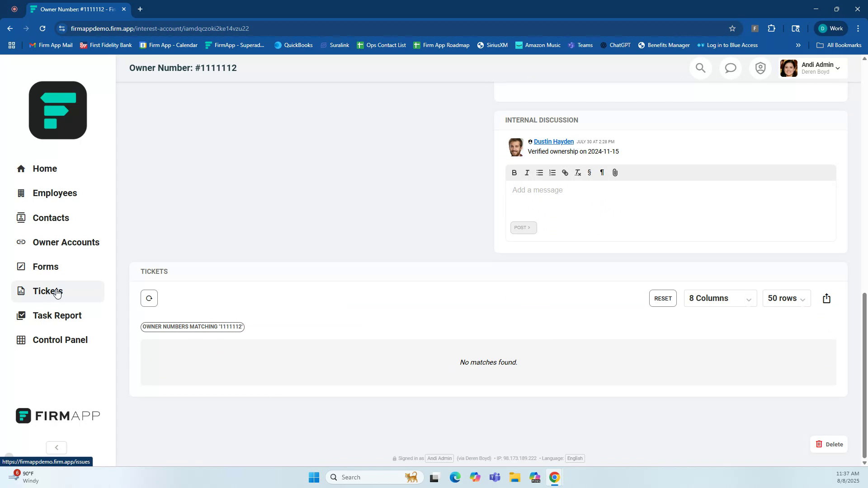Refresh the tickets table

coord(149,298)
